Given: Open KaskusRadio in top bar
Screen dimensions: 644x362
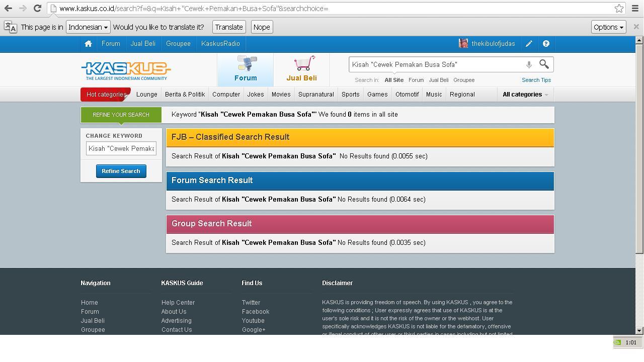Looking at the screenshot, I should [x=220, y=44].
